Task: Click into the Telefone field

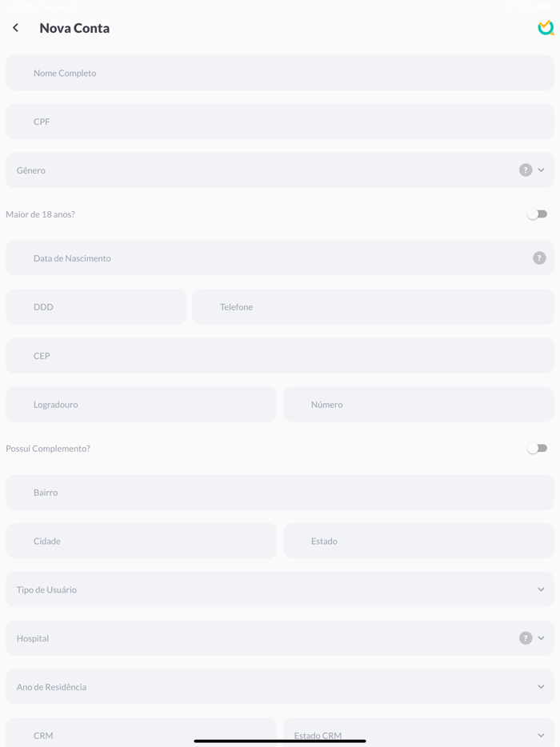Action: [x=373, y=307]
